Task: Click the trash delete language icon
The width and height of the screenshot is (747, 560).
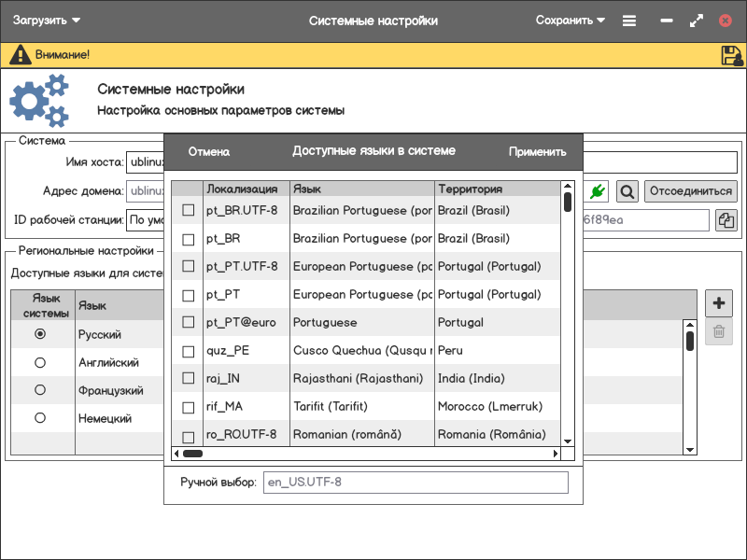Action: pyautogui.click(x=718, y=331)
